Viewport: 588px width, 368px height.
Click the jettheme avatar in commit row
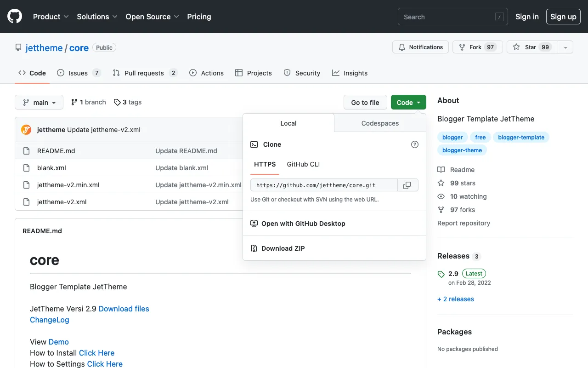click(26, 130)
